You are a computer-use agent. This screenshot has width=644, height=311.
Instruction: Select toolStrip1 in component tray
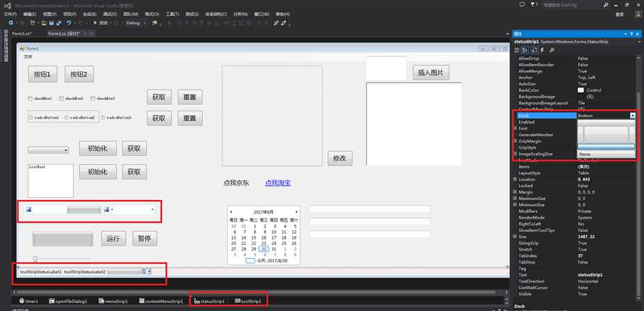[x=247, y=301]
